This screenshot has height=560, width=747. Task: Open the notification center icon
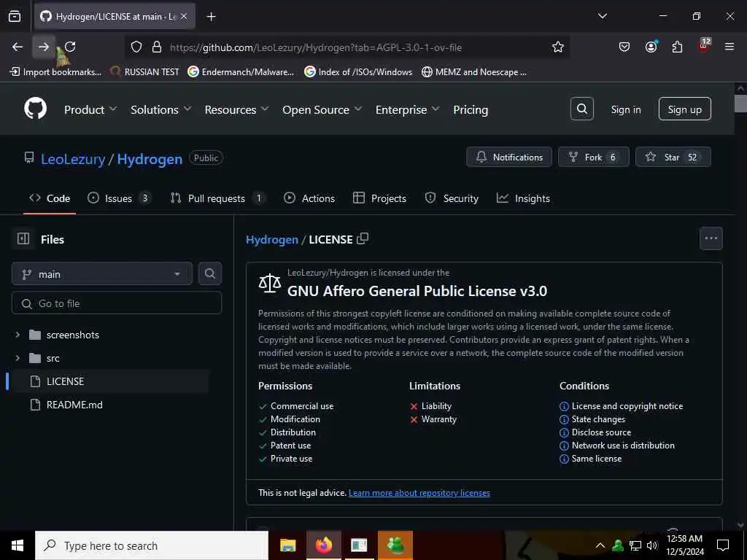[x=723, y=545]
